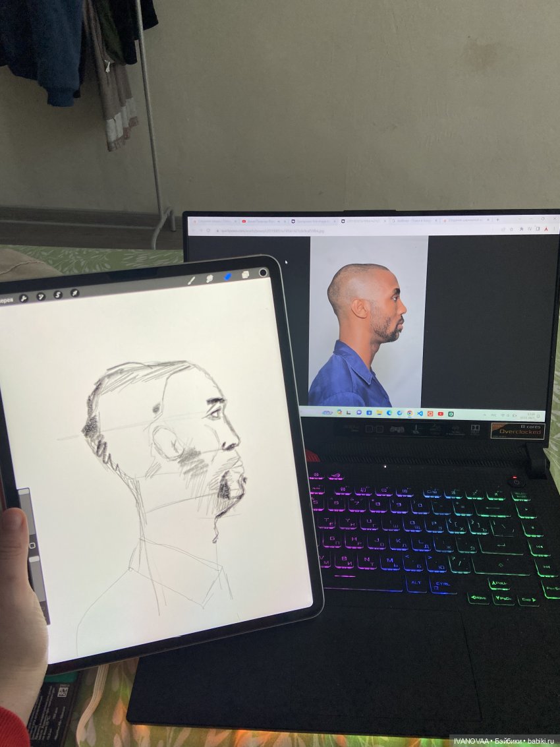Open the Adjustments magic wand menu
The width and height of the screenshot is (560, 747).
pos(41,297)
